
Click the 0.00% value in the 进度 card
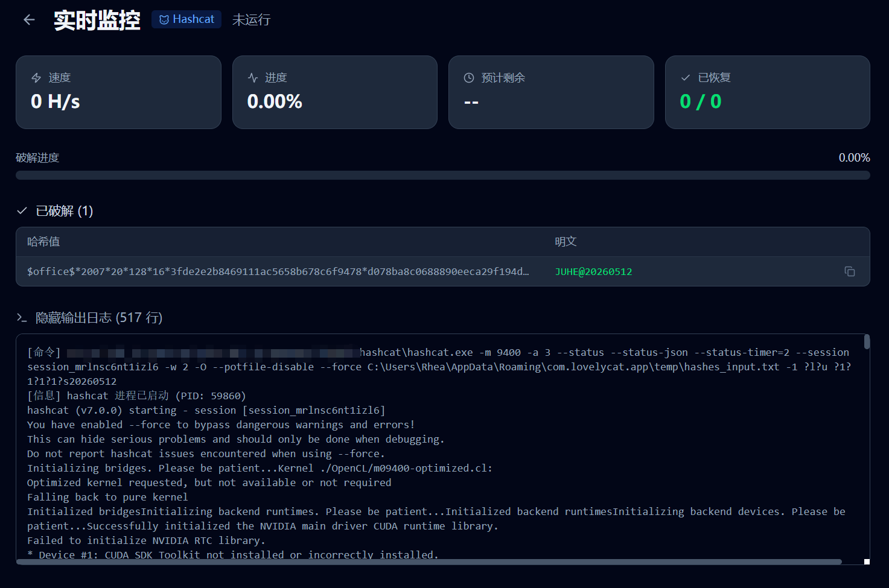click(275, 101)
